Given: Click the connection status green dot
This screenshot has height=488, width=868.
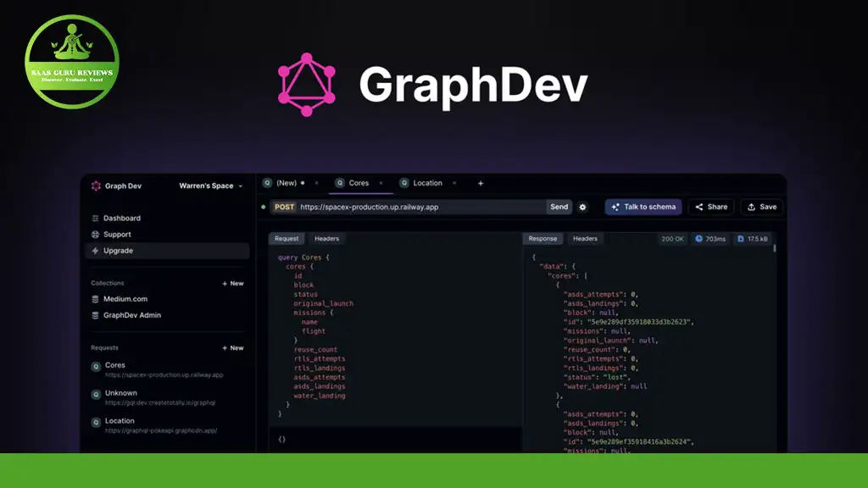Looking at the screenshot, I should tap(264, 207).
